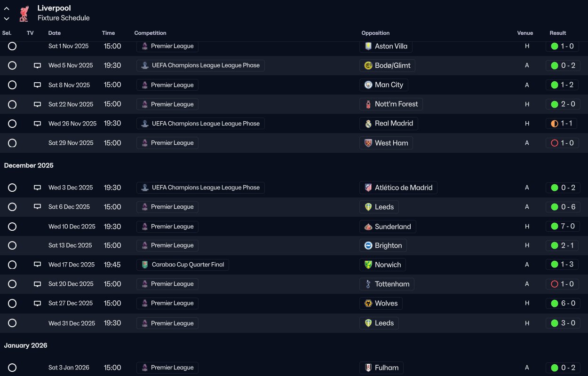
Task: Open the Leeds link on Wed 31 Dec
Action: [379, 323]
